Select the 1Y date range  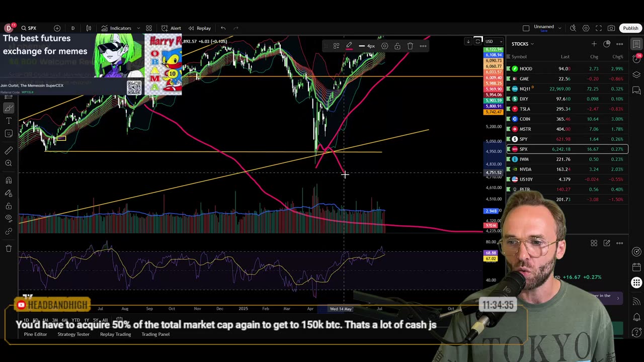pos(87,320)
